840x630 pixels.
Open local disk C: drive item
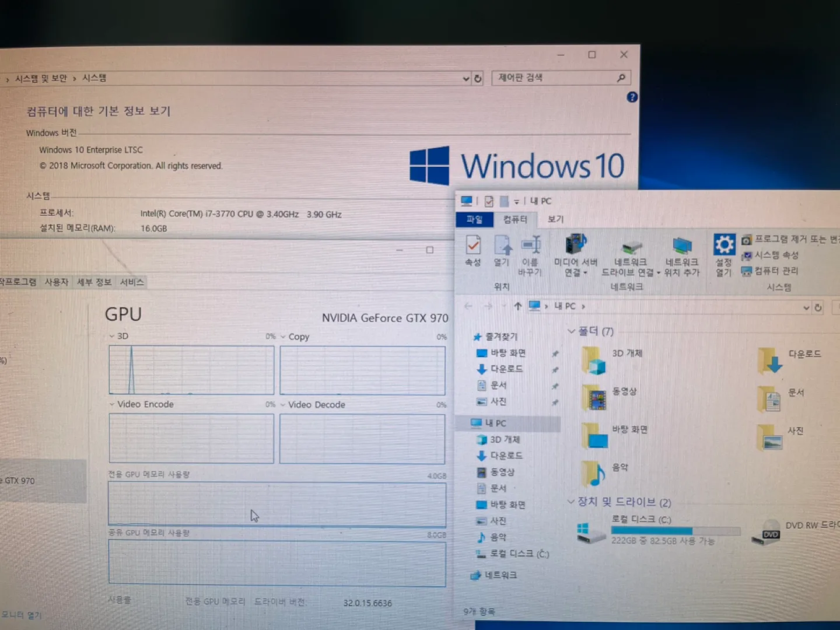(658, 530)
